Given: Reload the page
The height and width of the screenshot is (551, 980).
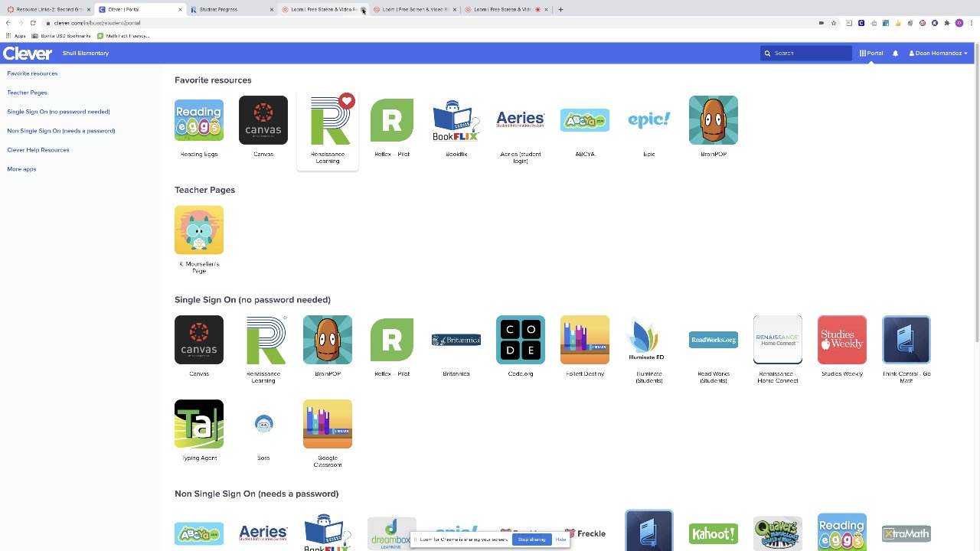Looking at the screenshot, I should pos(33,23).
